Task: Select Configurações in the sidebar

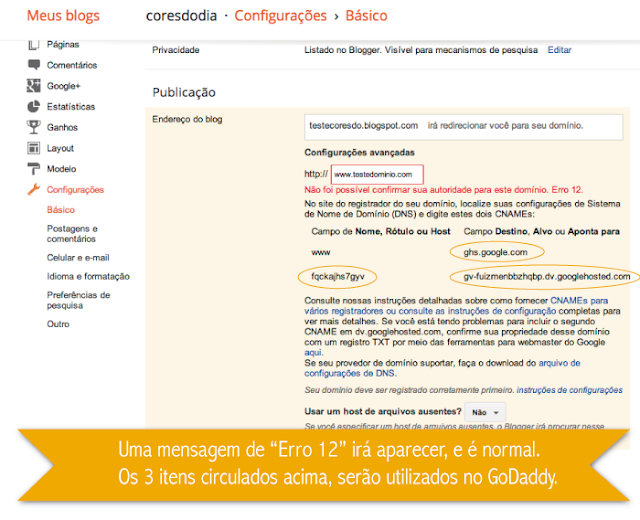Action: (x=75, y=190)
